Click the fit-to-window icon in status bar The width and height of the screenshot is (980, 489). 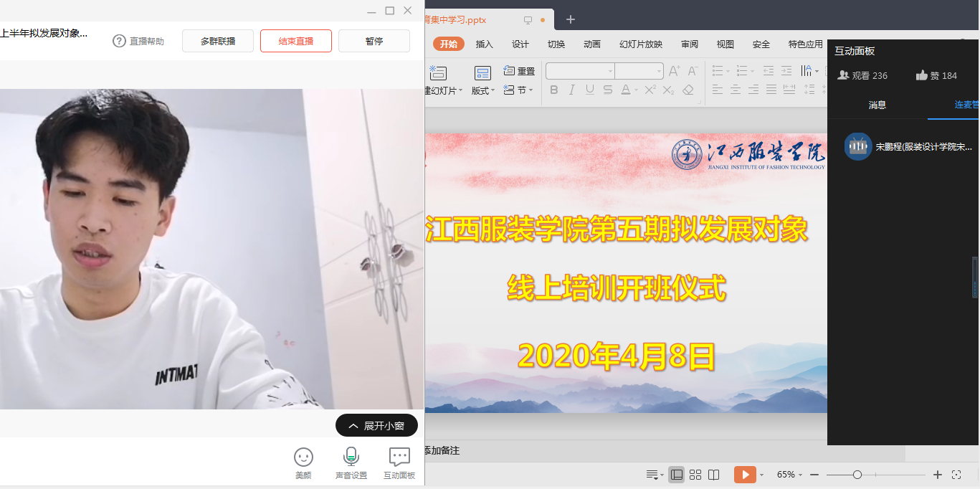pos(956,475)
